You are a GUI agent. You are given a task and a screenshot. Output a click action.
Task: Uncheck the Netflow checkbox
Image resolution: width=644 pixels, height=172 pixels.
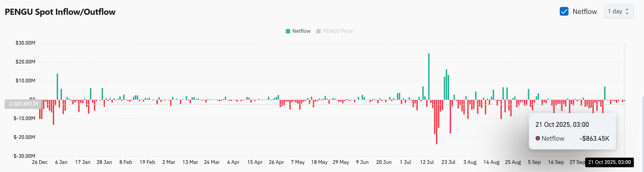click(564, 12)
